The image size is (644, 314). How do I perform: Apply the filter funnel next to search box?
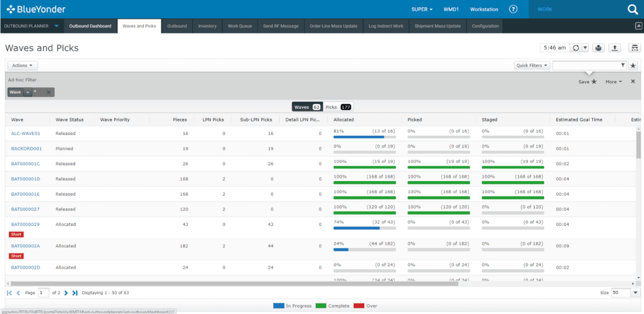(x=624, y=65)
